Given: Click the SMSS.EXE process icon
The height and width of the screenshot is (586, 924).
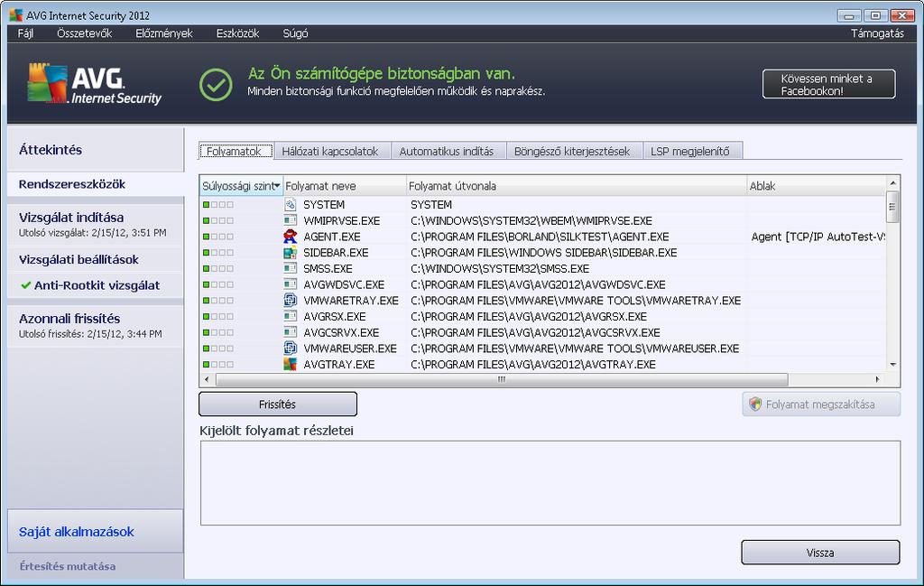Looking at the screenshot, I should [x=290, y=268].
